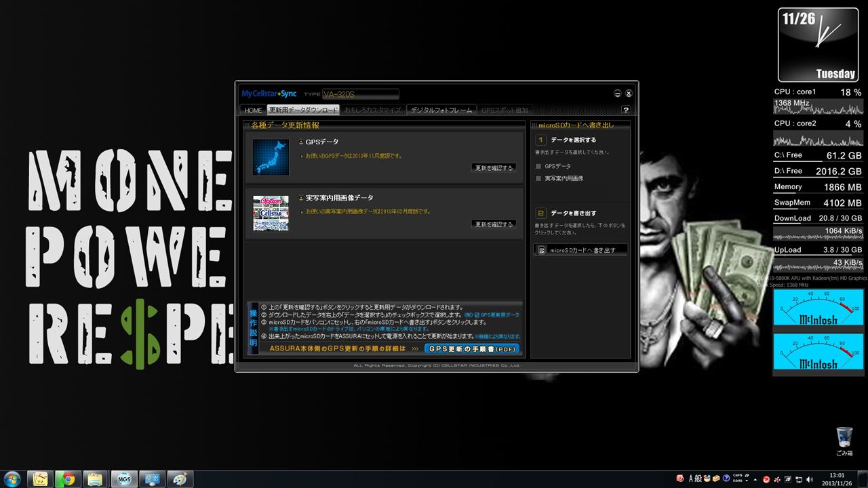This screenshot has height=488, width=868.
Task: Click the データを書き出す step heading
Action: click(573, 213)
